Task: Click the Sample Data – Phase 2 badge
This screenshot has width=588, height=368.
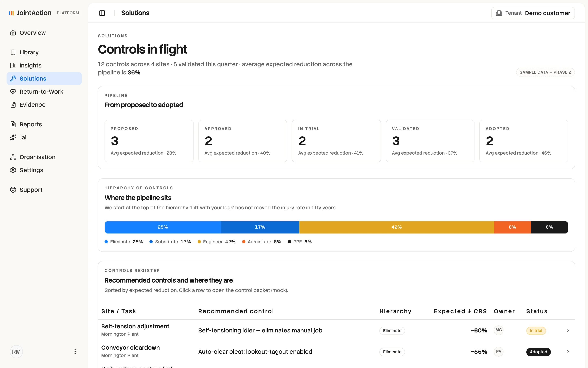Action: (545, 72)
